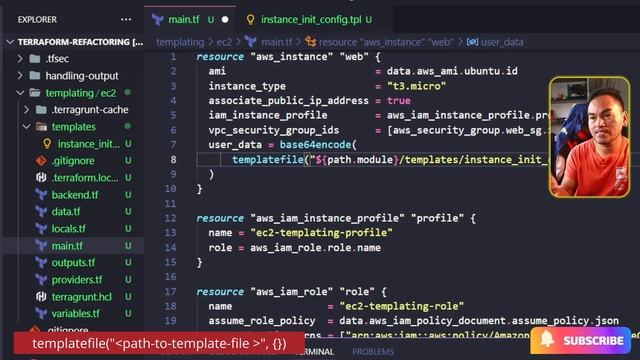Open instance_init template file in explorer
Viewport: 640px width, 360px height.
89,144
